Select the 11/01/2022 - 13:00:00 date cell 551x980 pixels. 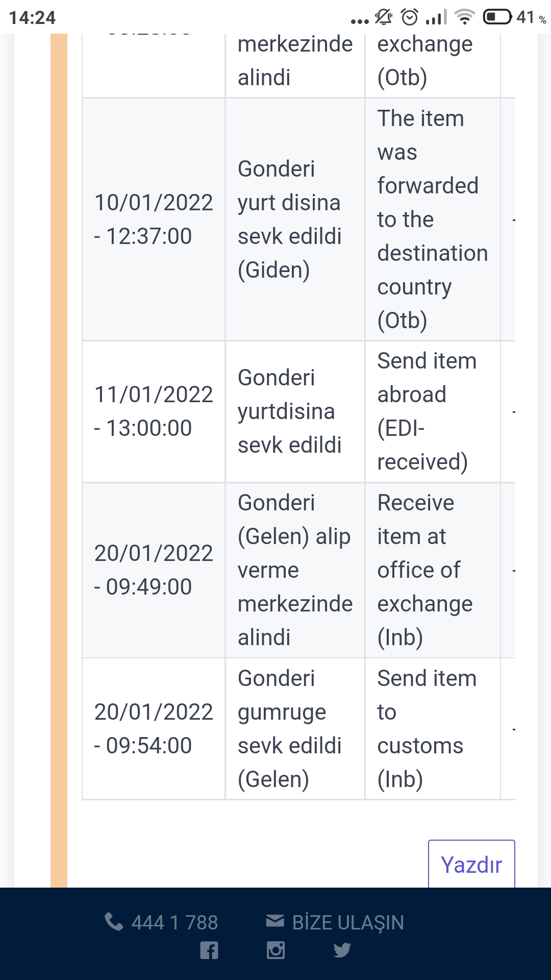tap(154, 411)
